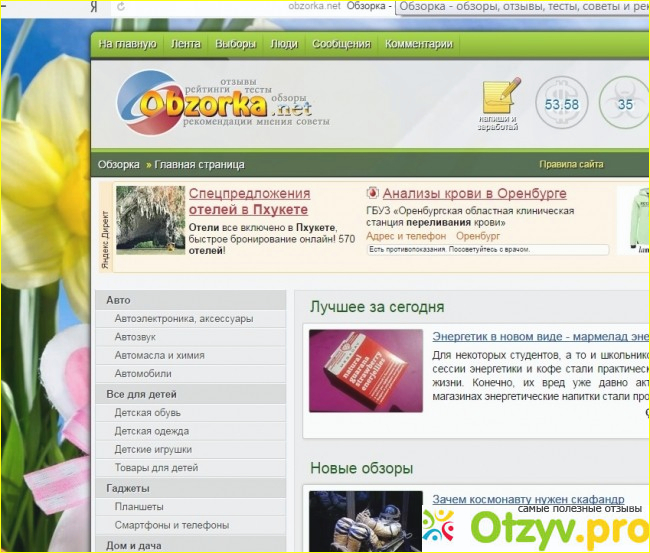Open 'Зачем космонавту нужен скафандр' review
The height and width of the screenshot is (553, 650).
pos(528,499)
